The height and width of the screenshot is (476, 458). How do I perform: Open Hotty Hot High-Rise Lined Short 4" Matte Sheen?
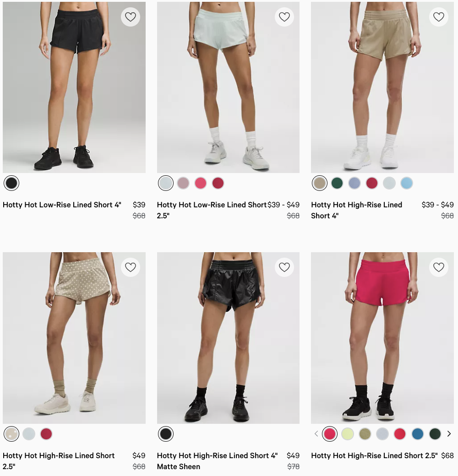click(x=217, y=461)
